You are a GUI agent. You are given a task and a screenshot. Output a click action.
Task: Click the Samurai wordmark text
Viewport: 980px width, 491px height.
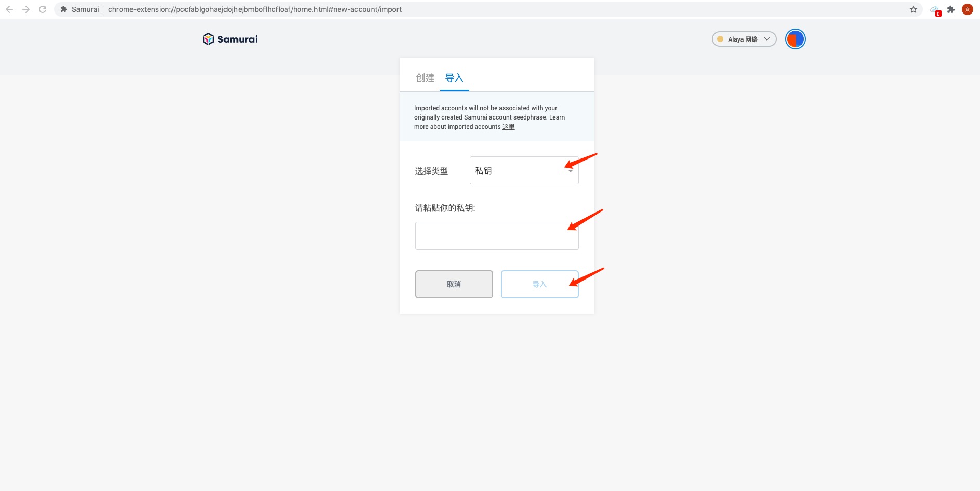(x=237, y=39)
